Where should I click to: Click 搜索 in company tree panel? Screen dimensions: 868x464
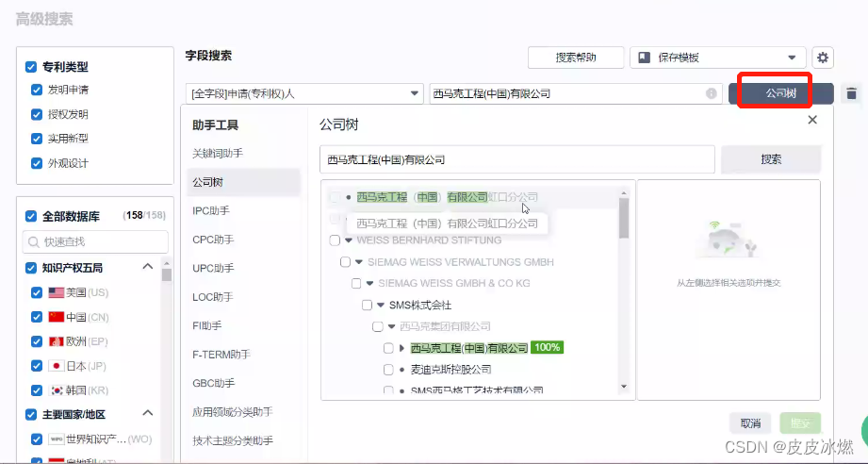pos(771,159)
